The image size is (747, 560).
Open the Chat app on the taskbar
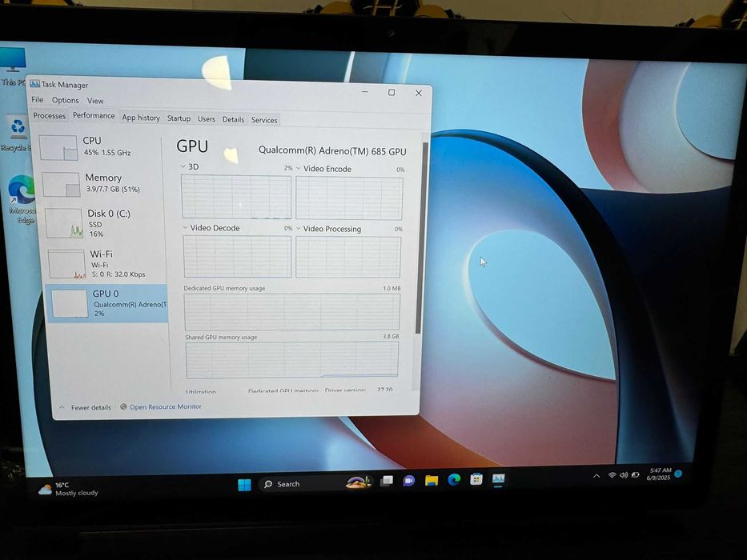click(x=409, y=481)
